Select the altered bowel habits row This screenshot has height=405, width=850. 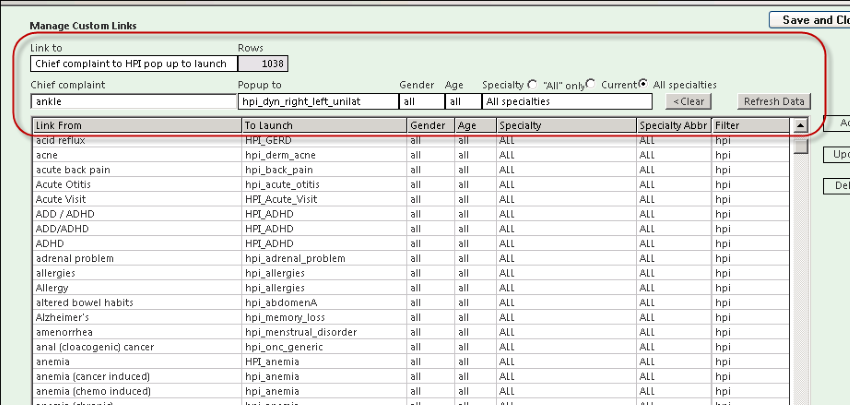(x=411, y=302)
